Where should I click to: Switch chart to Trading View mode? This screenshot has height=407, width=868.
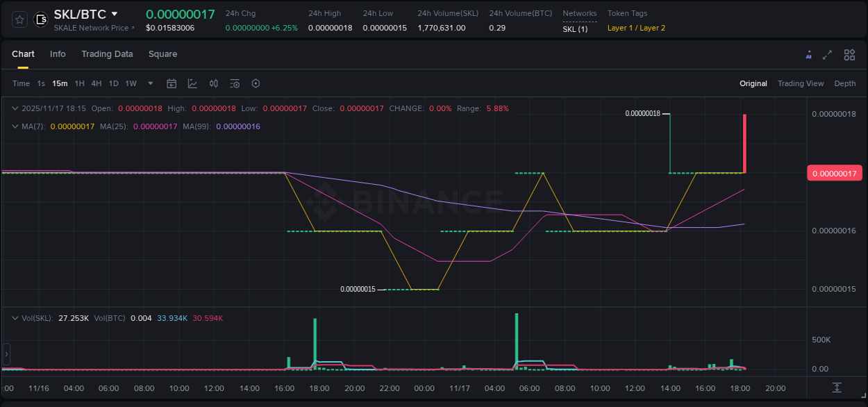click(801, 83)
